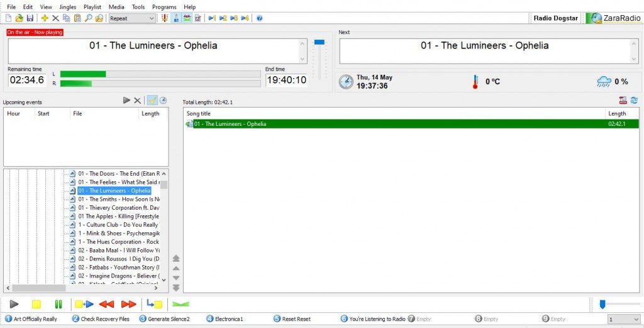Click the yellow Stop playback button
This screenshot has width=644, height=328.
tap(36, 304)
